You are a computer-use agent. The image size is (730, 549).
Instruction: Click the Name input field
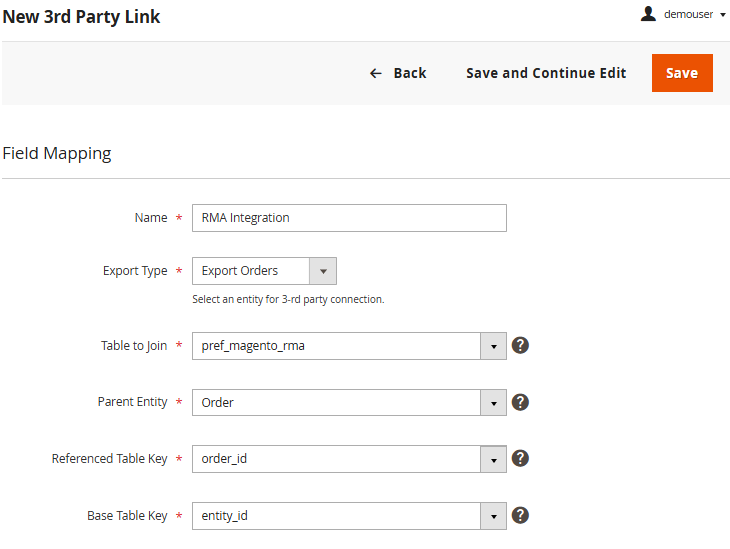click(x=349, y=218)
